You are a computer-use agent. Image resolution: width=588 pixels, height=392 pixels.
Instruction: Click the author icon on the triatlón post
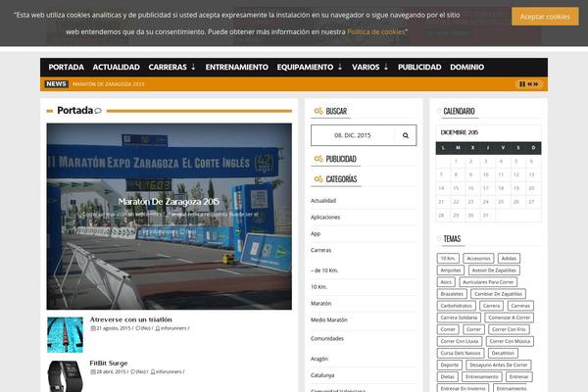coord(158,328)
